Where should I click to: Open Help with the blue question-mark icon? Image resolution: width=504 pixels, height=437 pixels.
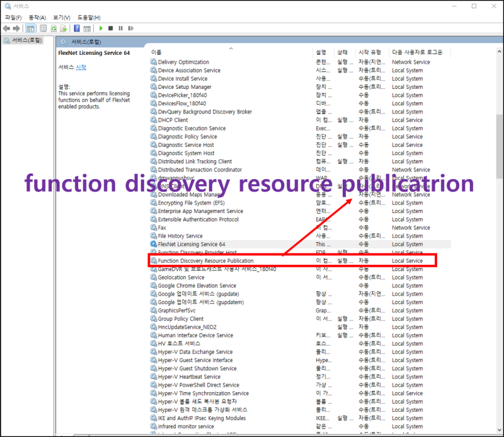77,28
